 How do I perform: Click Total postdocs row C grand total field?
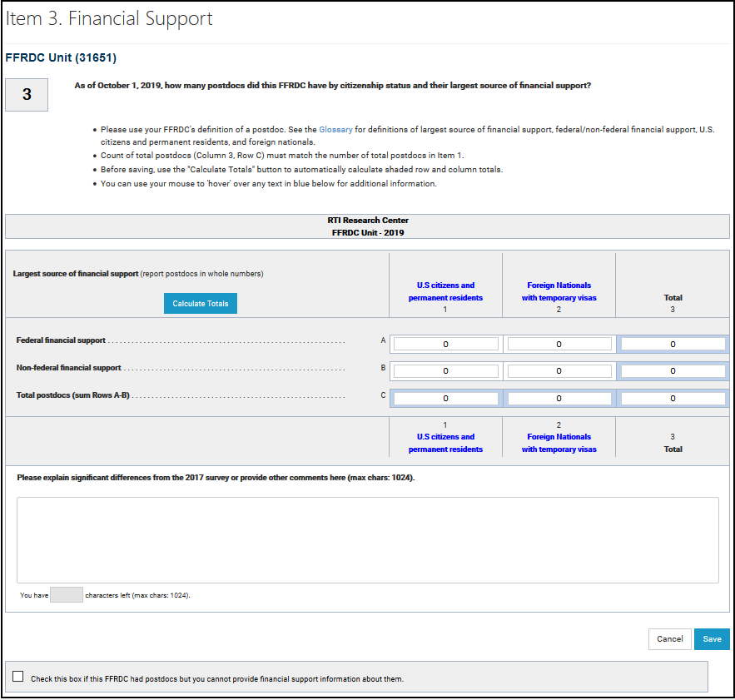(x=673, y=399)
